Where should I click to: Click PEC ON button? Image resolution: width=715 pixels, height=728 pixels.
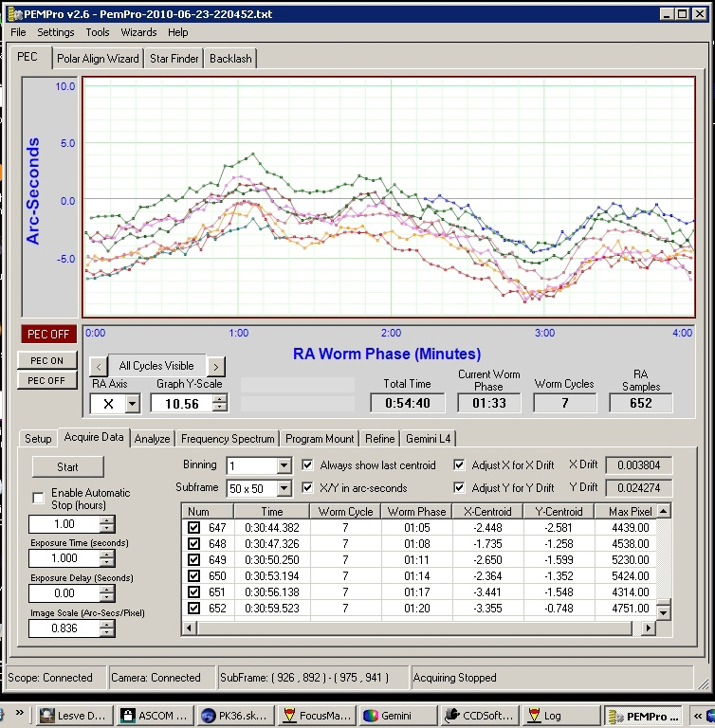46,360
